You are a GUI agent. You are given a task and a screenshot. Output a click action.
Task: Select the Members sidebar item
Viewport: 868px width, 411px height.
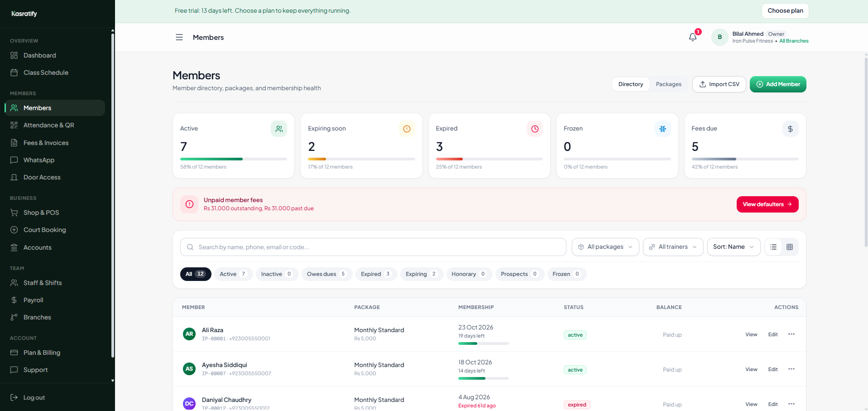(54, 108)
